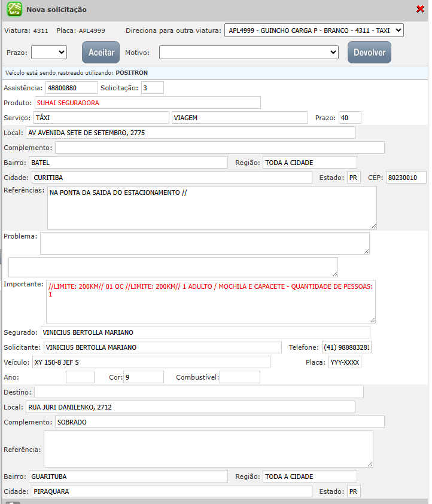Image resolution: width=432 pixels, height=504 pixels.
Task: Select the Telefone input field
Action: (346, 347)
